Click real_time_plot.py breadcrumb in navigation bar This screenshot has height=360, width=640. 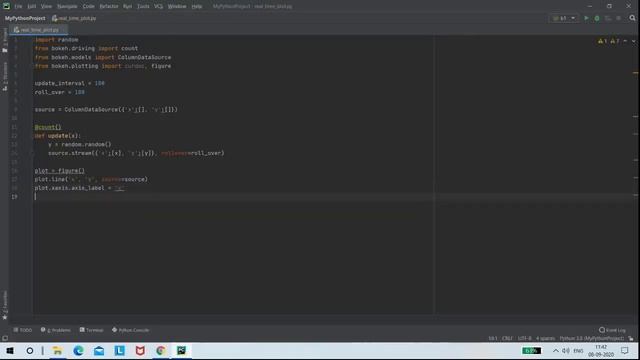pos(74,18)
